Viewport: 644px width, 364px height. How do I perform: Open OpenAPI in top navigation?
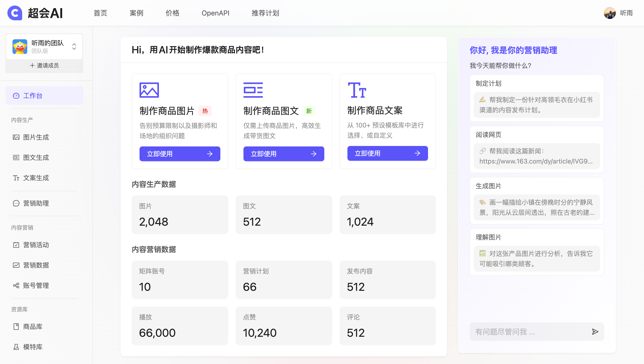(215, 13)
